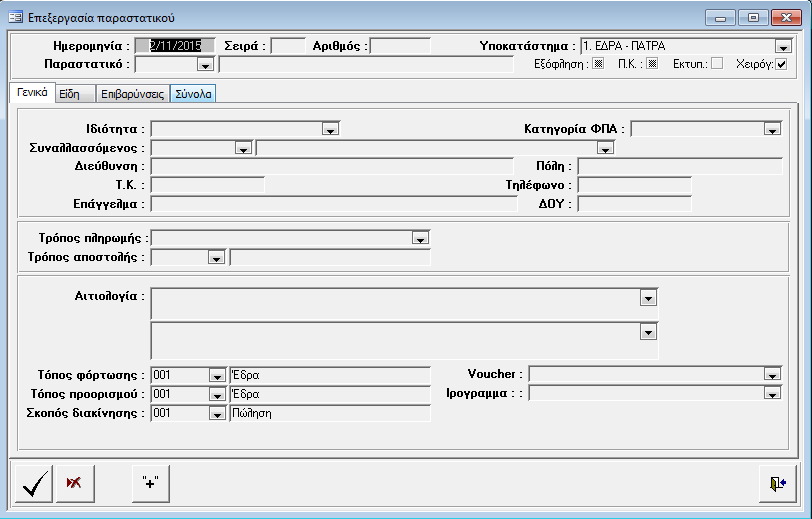This screenshot has height=519, width=812.
Task: Select the Σύνολα tab
Action: tap(193, 93)
